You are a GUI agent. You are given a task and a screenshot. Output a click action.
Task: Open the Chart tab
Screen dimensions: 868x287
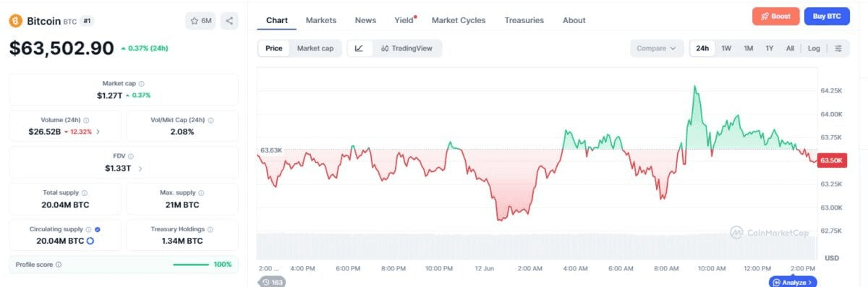[277, 20]
